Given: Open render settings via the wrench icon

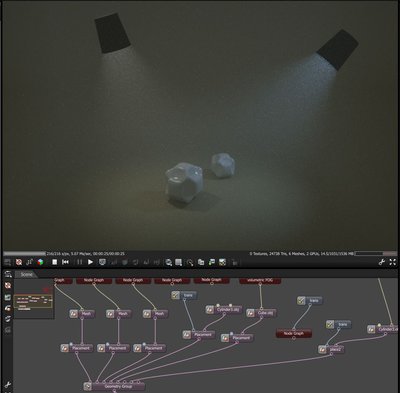Looking at the screenshot, I should (382, 262).
